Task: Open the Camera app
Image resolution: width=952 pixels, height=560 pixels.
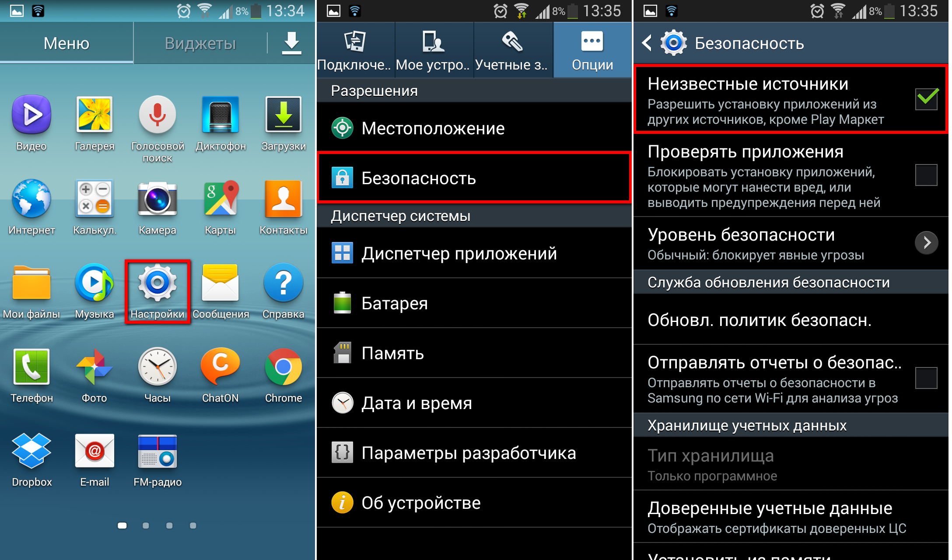Action: (159, 213)
